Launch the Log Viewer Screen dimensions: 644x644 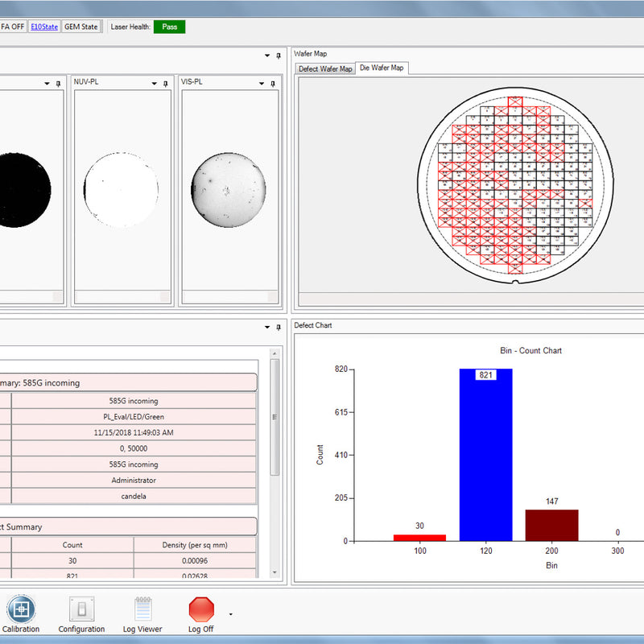(x=142, y=609)
